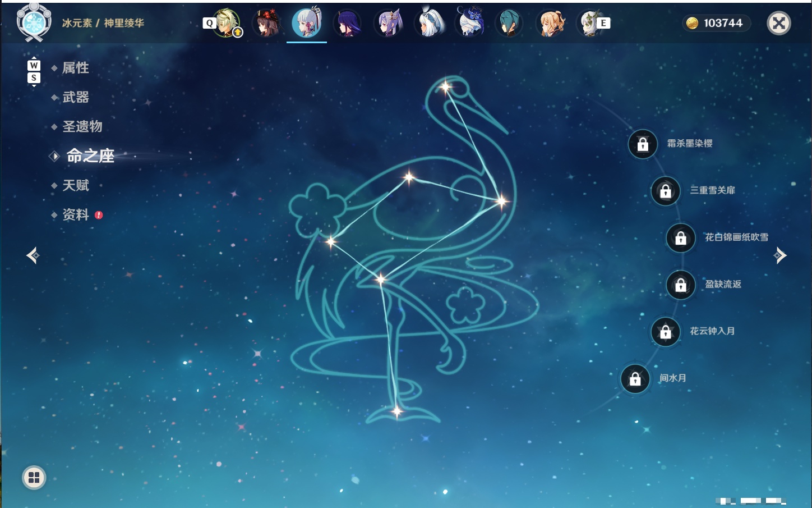Screen dimensions: 812x508
Task: Select the 天赋 talents menu
Action: click(76, 185)
